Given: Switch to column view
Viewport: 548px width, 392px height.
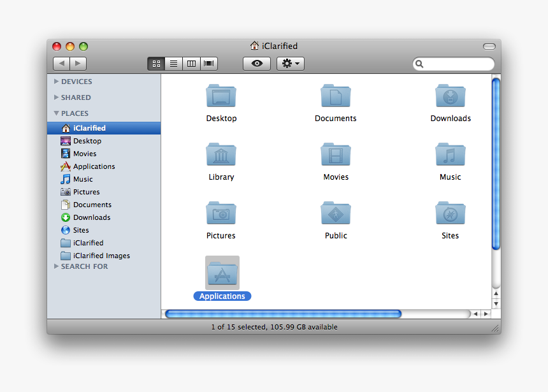Looking at the screenshot, I should click(x=191, y=64).
